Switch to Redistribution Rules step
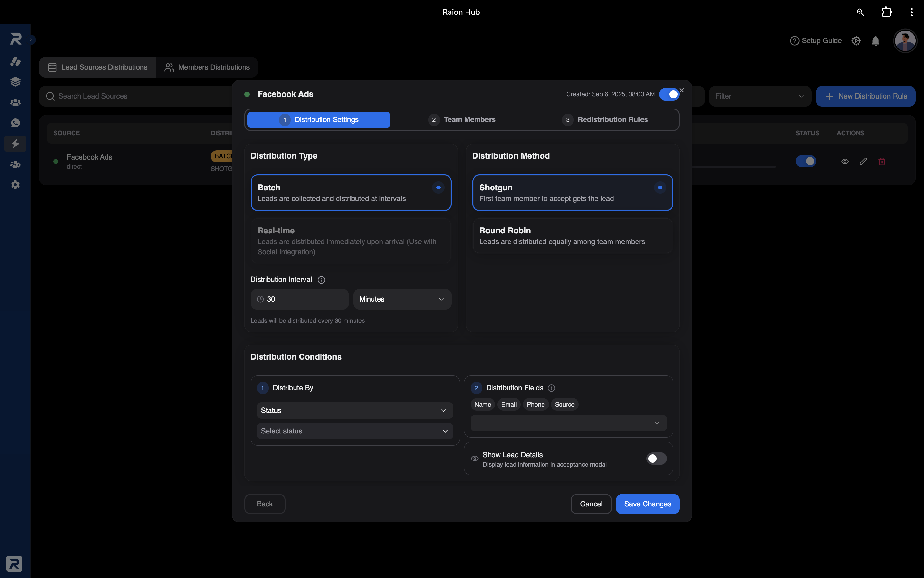 pyautogui.click(x=605, y=120)
